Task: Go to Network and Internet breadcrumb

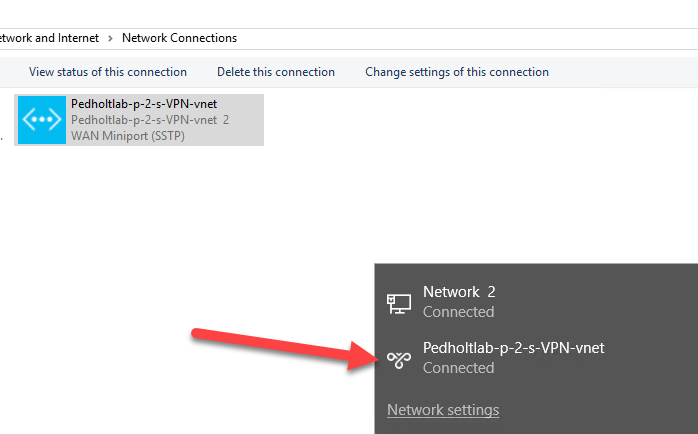Action: click(49, 38)
